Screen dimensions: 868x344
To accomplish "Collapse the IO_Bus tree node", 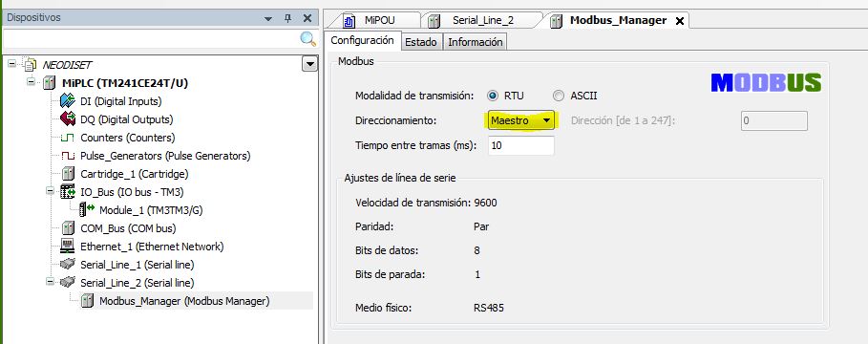I will [x=50, y=192].
